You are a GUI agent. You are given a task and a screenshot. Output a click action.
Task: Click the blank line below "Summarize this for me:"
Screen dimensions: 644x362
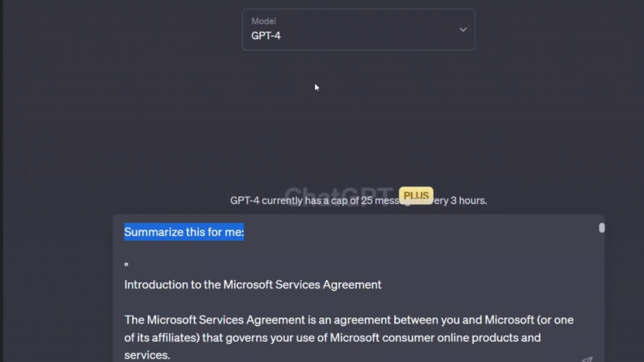252,250
